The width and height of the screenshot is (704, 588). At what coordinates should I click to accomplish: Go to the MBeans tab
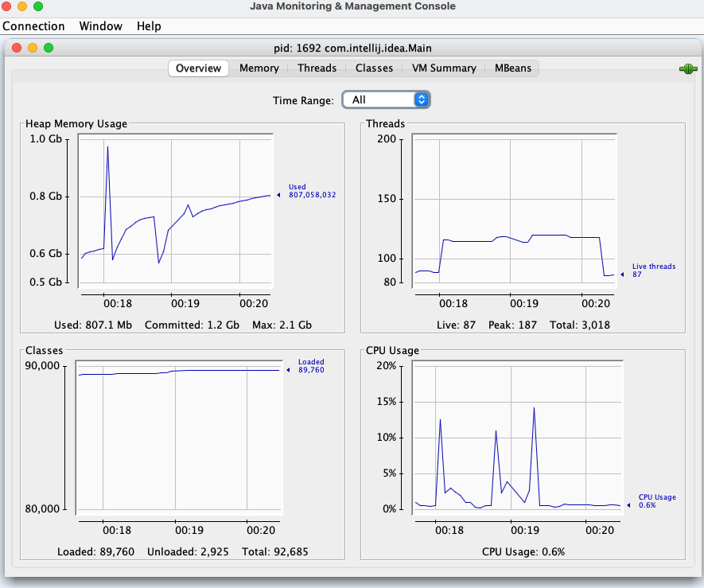[512, 68]
